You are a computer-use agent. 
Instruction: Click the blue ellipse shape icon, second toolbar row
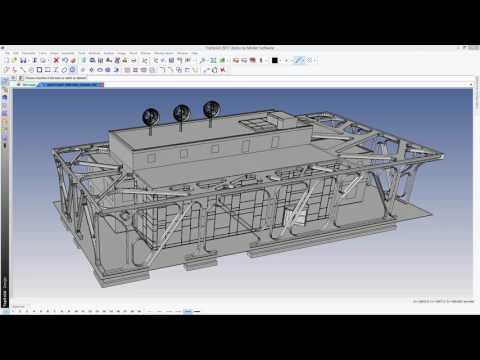[x=100, y=70]
